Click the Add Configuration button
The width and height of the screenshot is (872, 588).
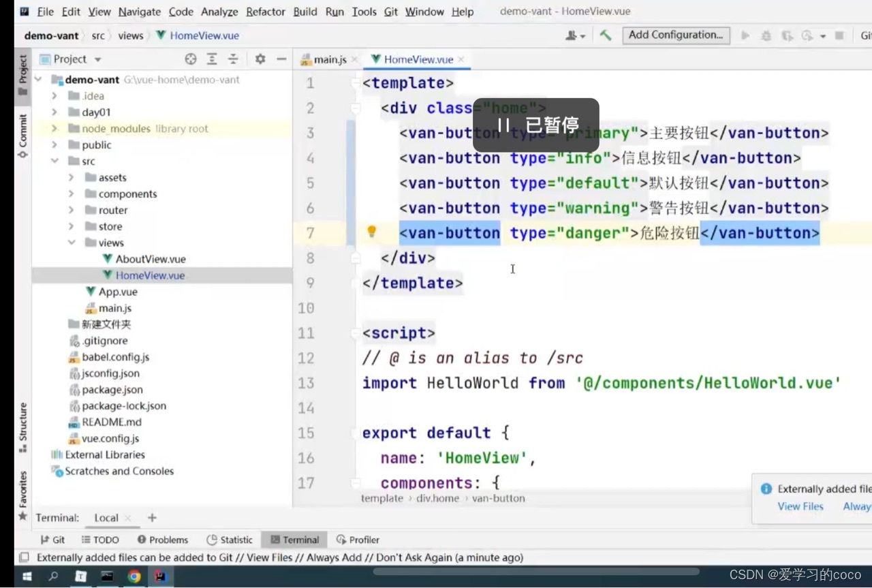(x=676, y=35)
